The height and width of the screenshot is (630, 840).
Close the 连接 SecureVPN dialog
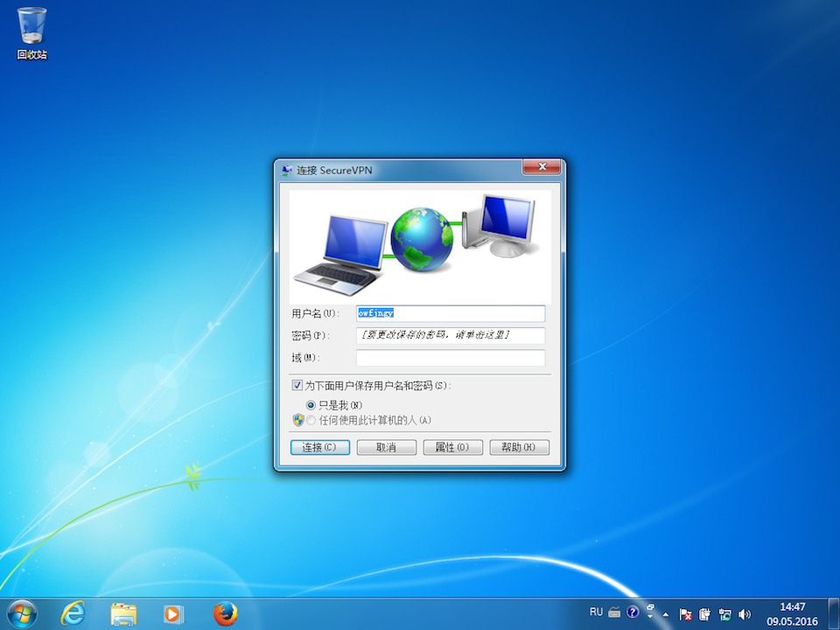click(542, 167)
